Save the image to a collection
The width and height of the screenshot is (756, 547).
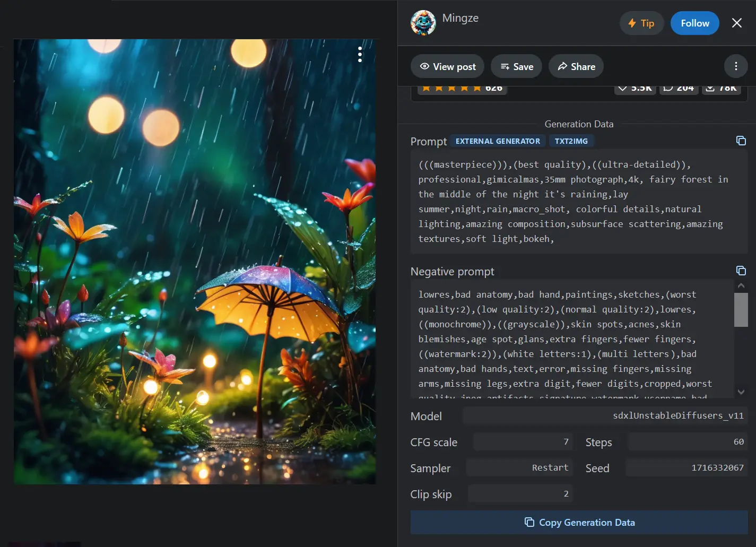point(516,66)
